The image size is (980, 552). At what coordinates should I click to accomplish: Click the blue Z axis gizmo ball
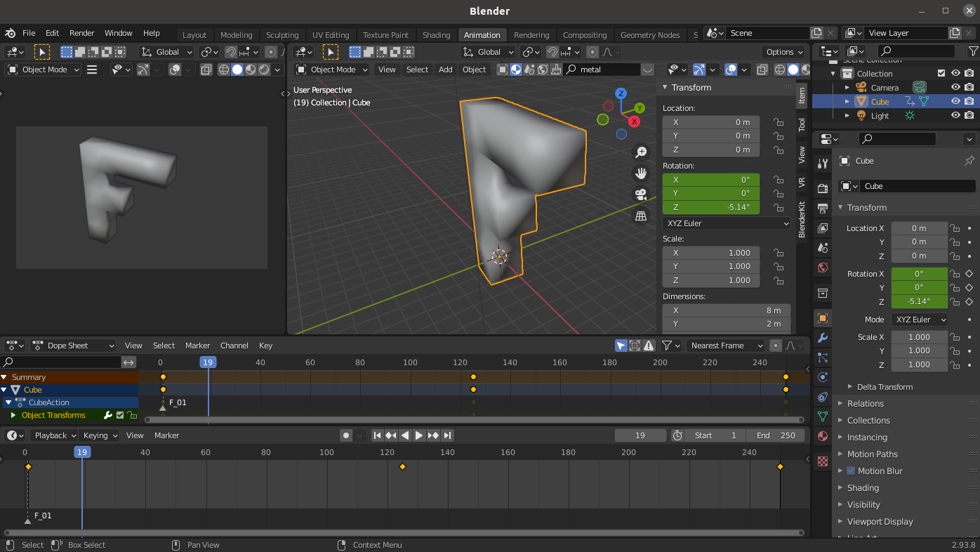621,93
